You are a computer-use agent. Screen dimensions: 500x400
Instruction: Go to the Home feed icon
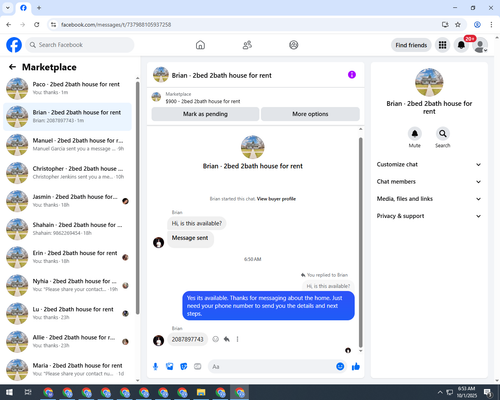[x=200, y=45]
